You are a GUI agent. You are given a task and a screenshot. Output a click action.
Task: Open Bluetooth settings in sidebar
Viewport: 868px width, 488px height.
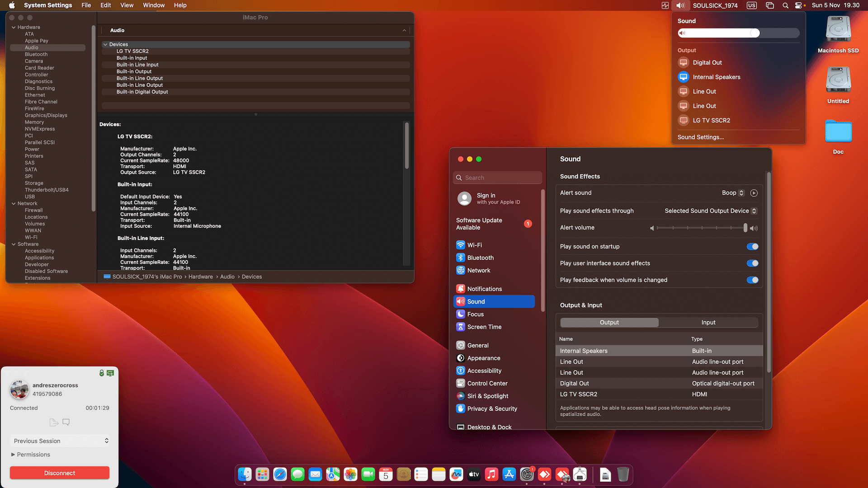[x=480, y=258]
